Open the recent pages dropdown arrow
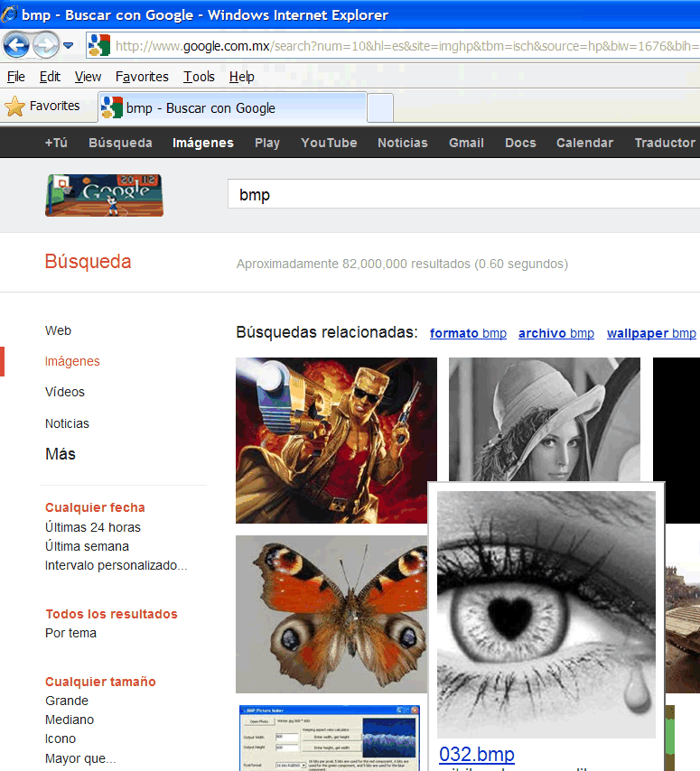The image size is (700, 771). [69, 46]
